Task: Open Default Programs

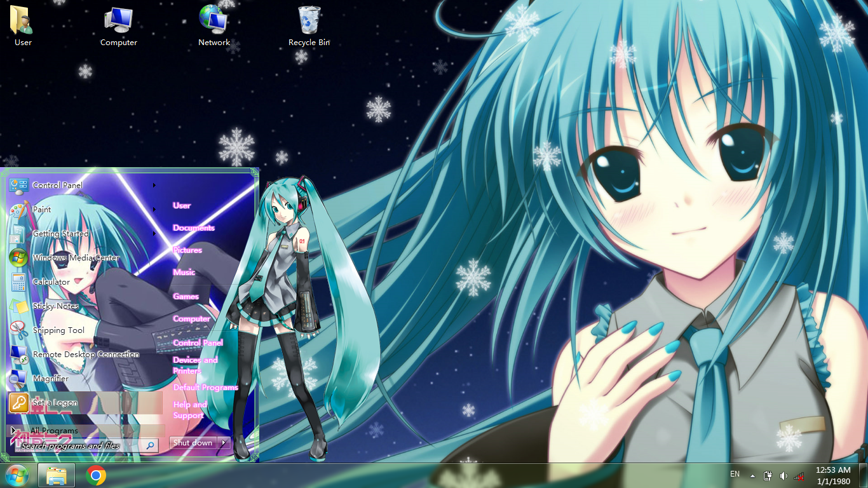Action: coord(206,387)
